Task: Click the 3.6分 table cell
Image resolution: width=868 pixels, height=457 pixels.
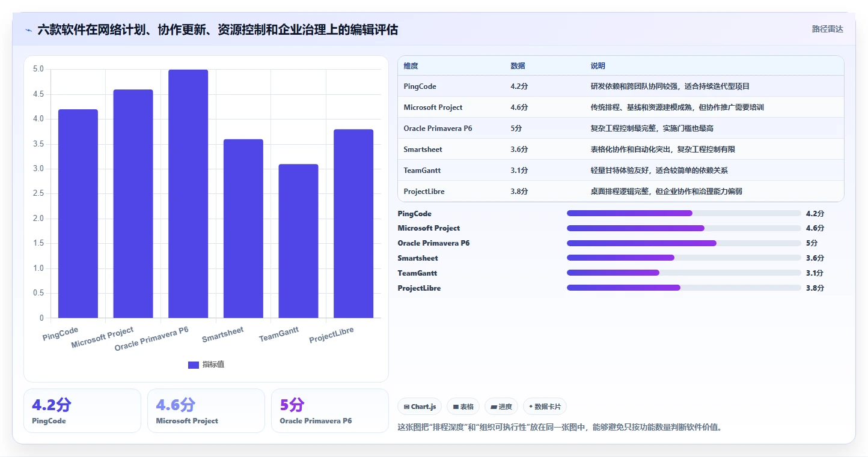Action: pos(519,150)
